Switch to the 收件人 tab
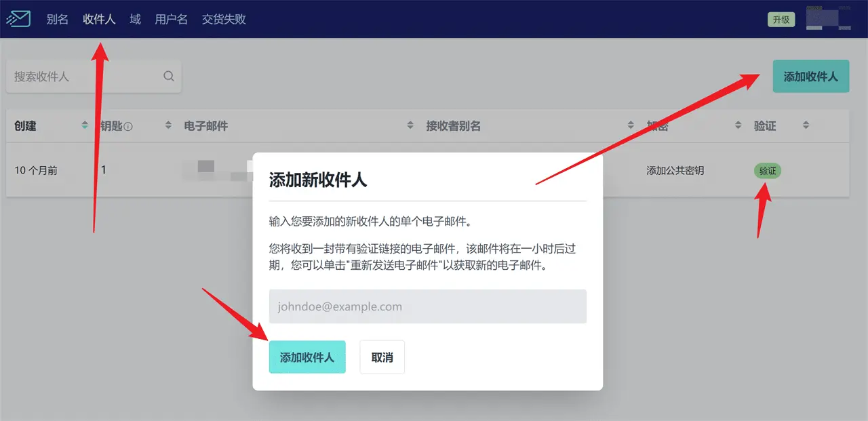This screenshot has width=868, height=421. coord(99,19)
